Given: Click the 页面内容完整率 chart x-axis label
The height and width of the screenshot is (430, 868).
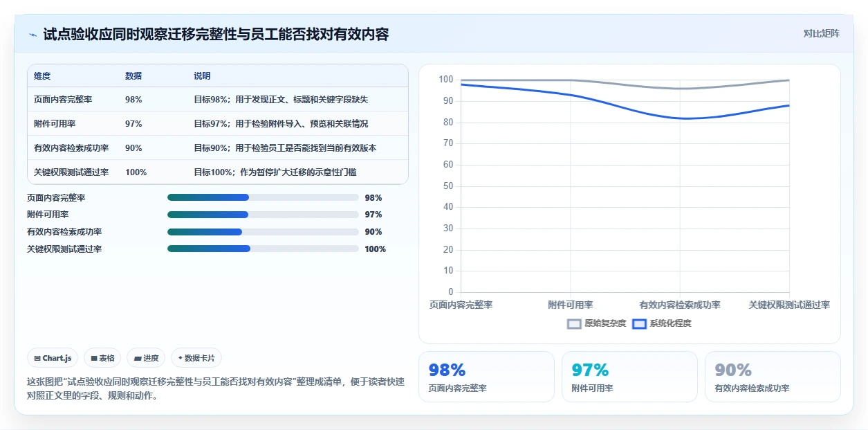Looking at the screenshot, I should click(x=461, y=305).
